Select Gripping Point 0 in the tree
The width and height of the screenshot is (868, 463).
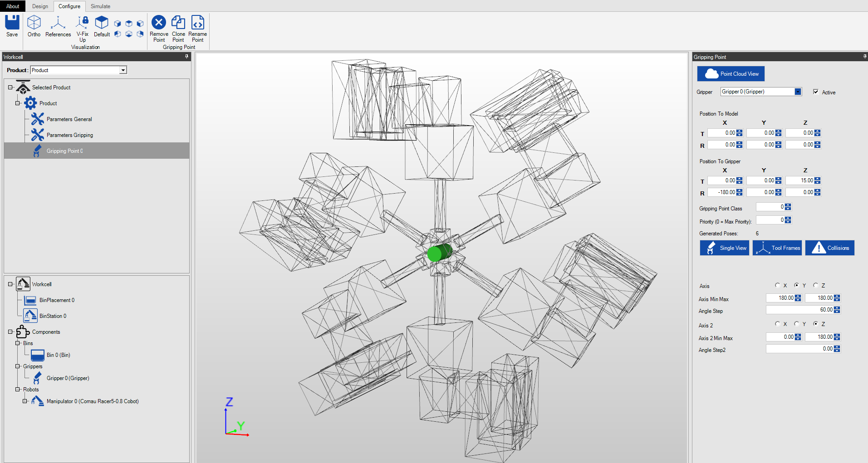tap(64, 151)
